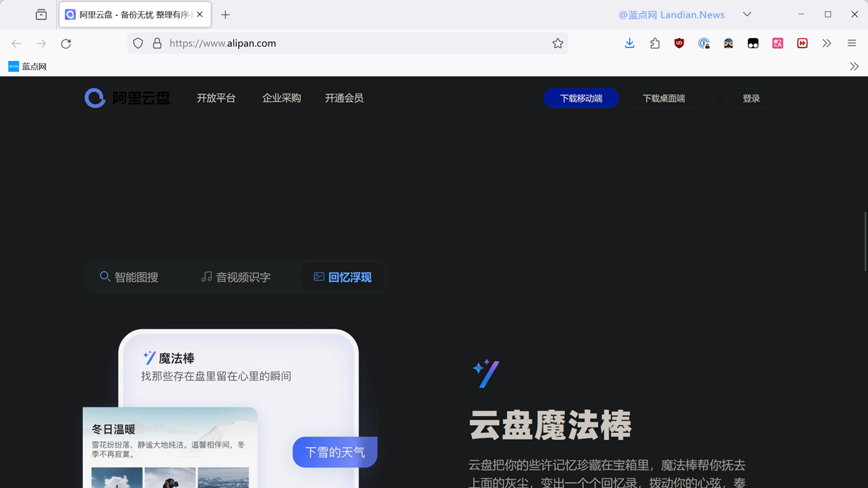Image resolution: width=868 pixels, height=488 pixels.
Task: Click the red fast-forward extension icon
Action: (802, 43)
